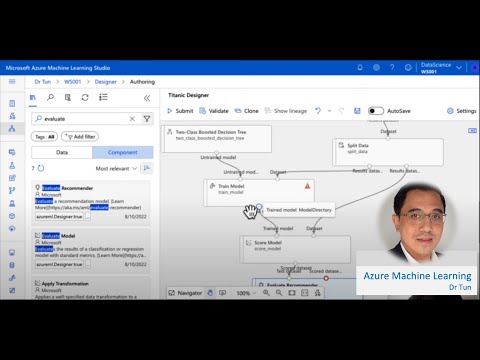The image size is (480, 360).
Task: Open Designer in the left sidebar
Action: tap(12, 128)
